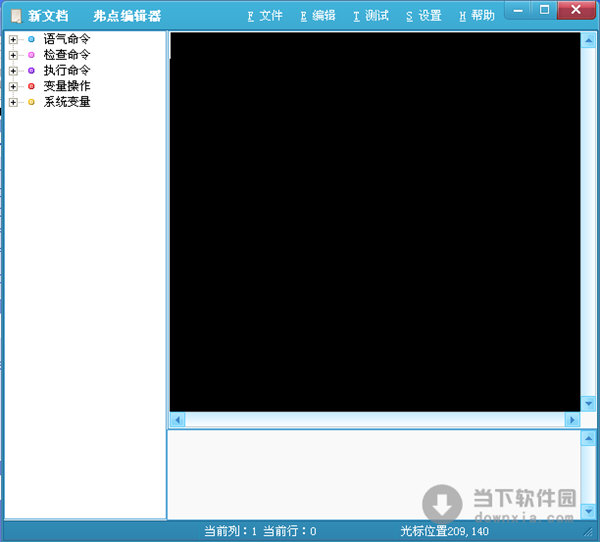This screenshot has width=600, height=542.
Task: Click the pink bullet icon of 检查命令
Action: pyautogui.click(x=31, y=55)
